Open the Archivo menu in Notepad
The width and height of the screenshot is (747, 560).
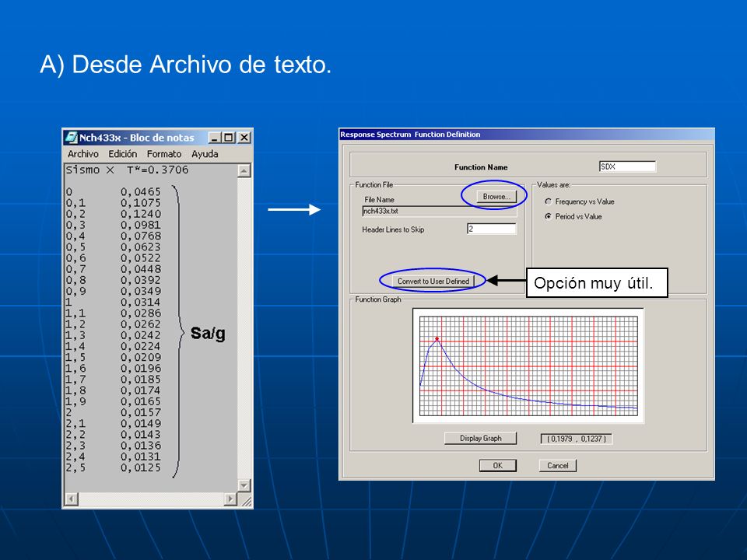pyautogui.click(x=83, y=154)
